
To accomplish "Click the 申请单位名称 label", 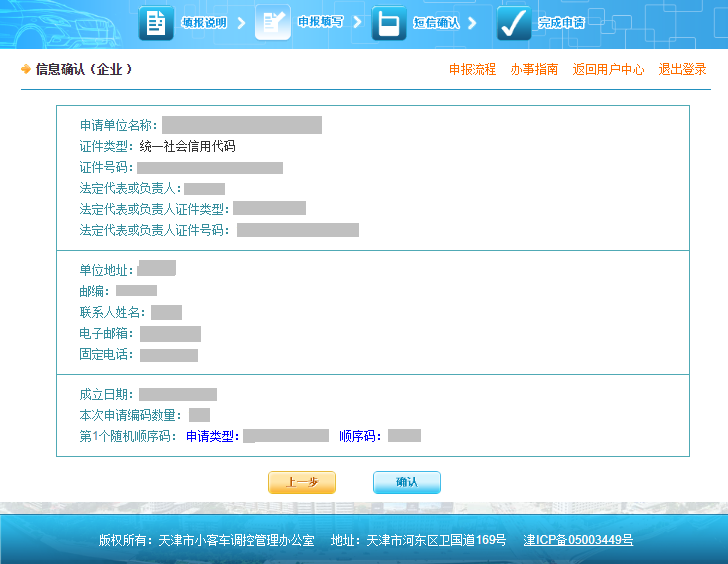I will tap(119, 125).
